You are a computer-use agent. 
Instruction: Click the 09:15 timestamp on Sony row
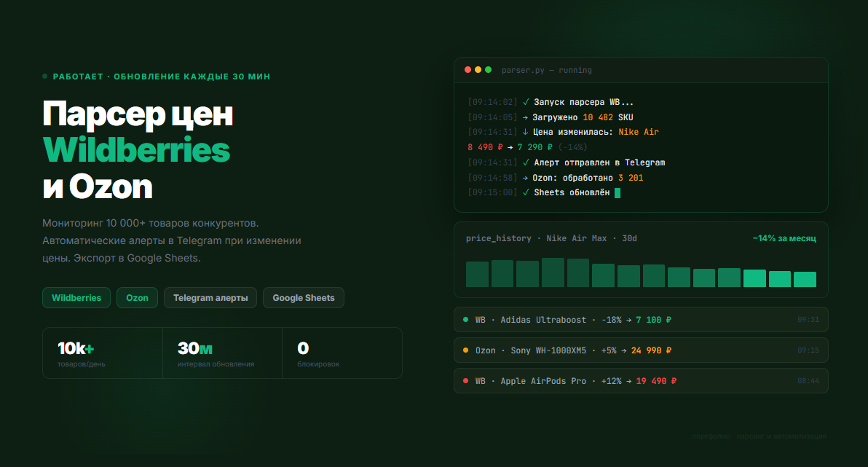[808, 350]
